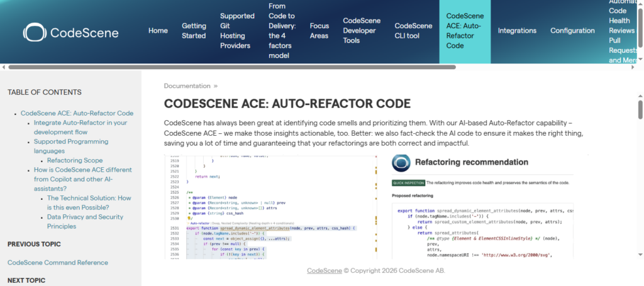Image resolution: width=644 pixels, height=286 pixels.
Task: Click the CodeScene logo in header
Action: [70, 33]
